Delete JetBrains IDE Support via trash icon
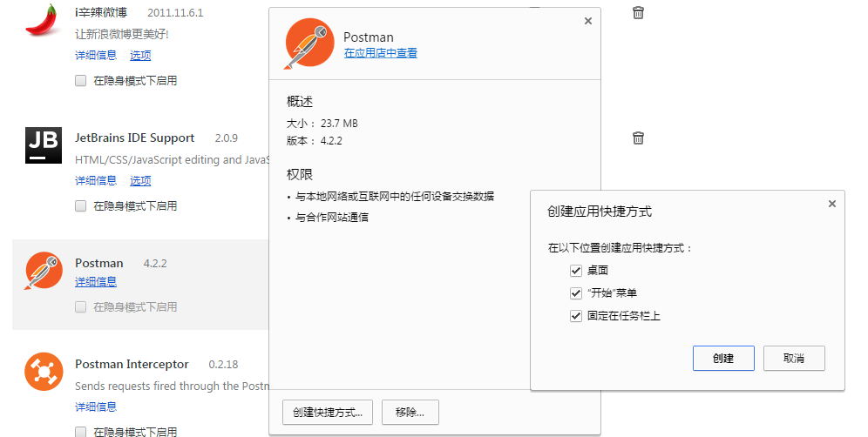868x437 pixels. pos(638,138)
